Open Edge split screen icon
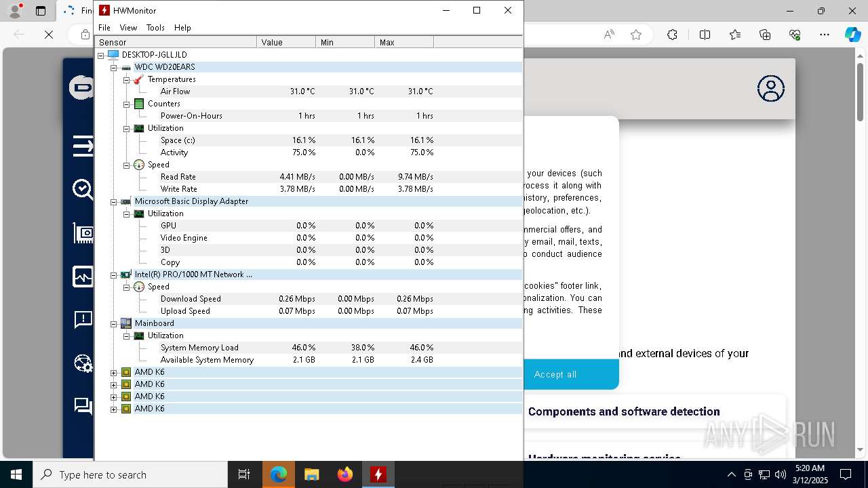Viewport: 868px width, 488px height. pyautogui.click(x=705, y=35)
